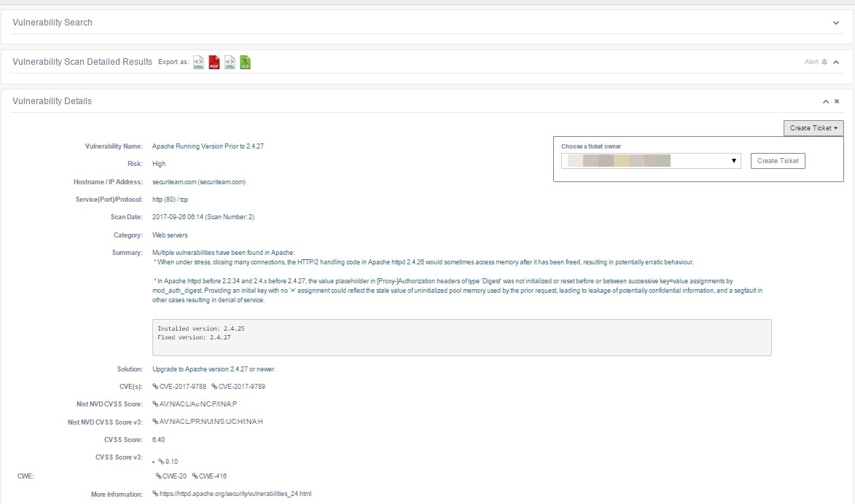Expand the Vulnerability Search panel
Screen dimensions: 855x504
836,23
